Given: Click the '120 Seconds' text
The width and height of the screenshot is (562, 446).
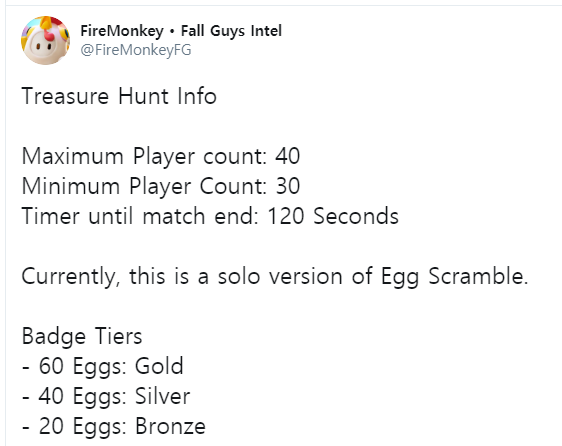Looking at the screenshot, I should (x=333, y=216).
